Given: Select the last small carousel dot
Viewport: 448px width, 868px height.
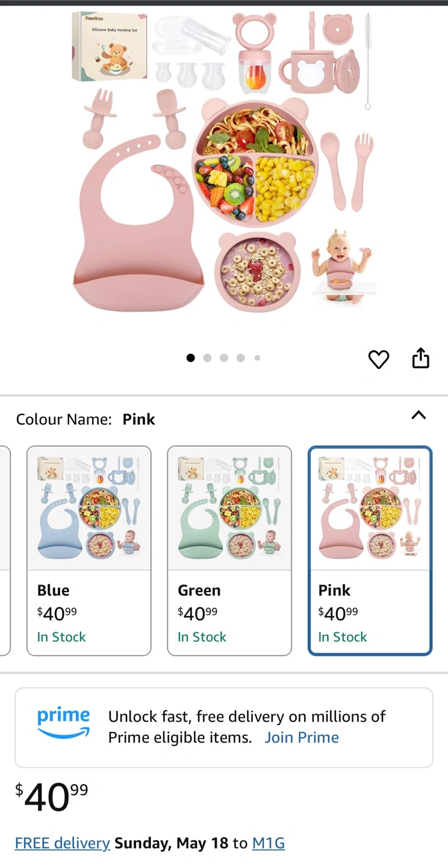Looking at the screenshot, I should tap(257, 358).
